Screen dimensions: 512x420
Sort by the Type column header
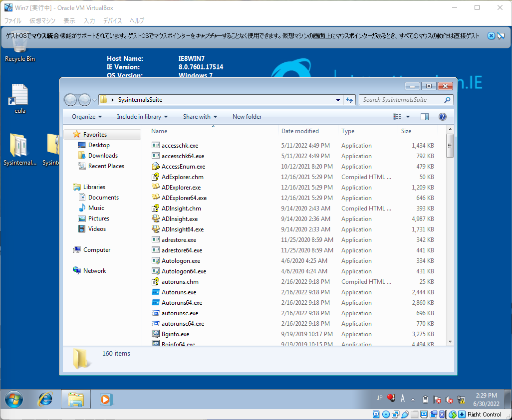(368, 131)
